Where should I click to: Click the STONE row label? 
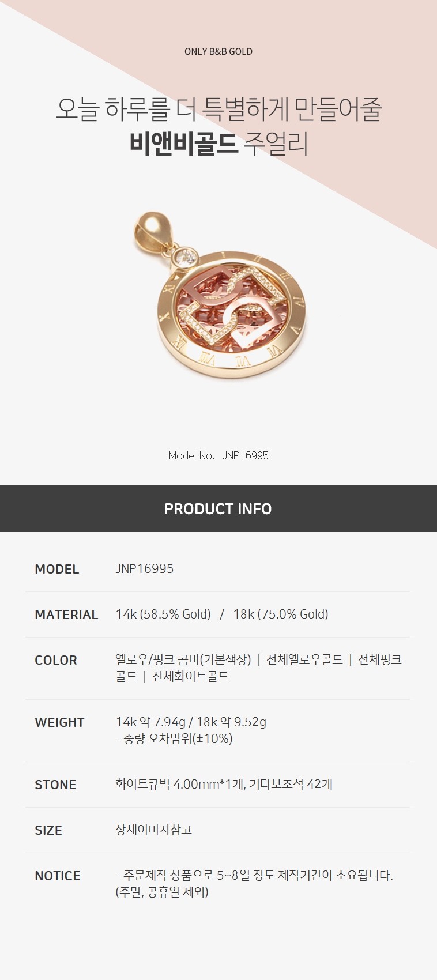(x=55, y=785)
